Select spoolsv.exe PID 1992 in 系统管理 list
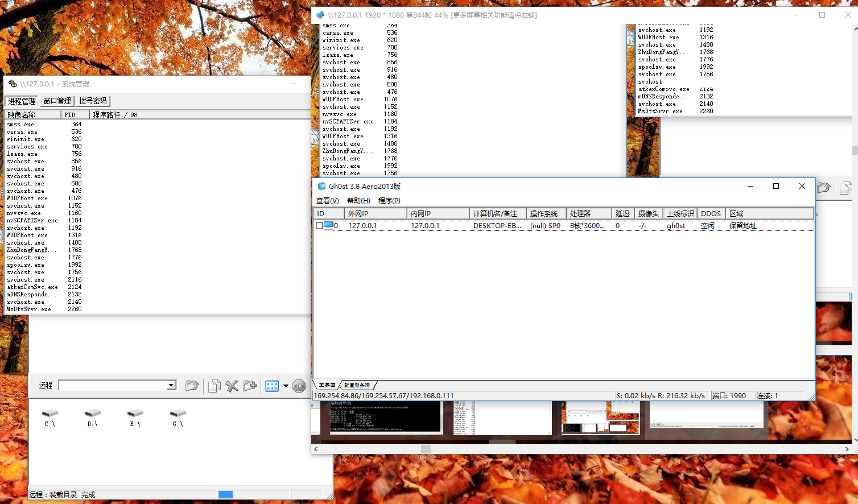This screenshot has height=504, width=858. click(44, 265)
